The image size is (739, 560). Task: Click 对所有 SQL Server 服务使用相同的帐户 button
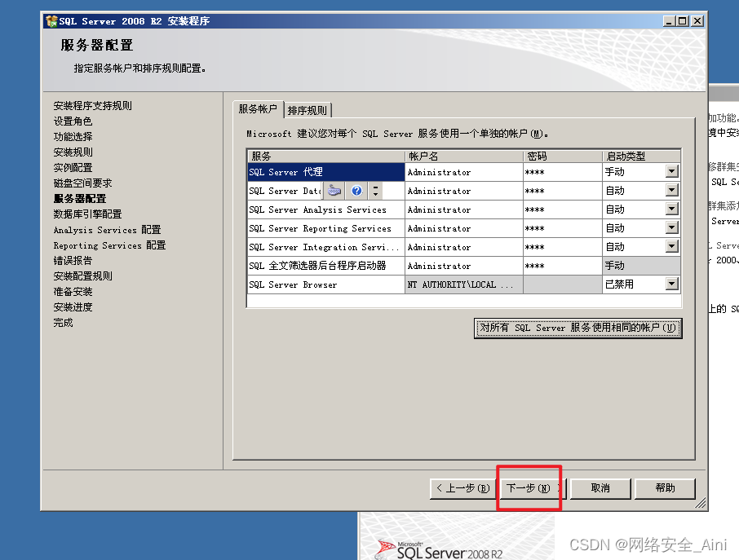pos(577,329)
